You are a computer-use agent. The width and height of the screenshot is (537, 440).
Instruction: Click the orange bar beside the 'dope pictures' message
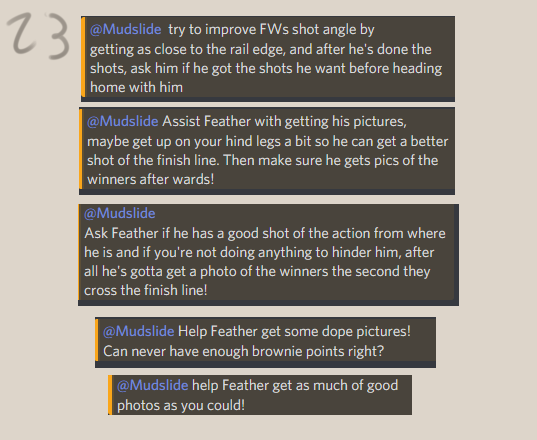(97, 340)
